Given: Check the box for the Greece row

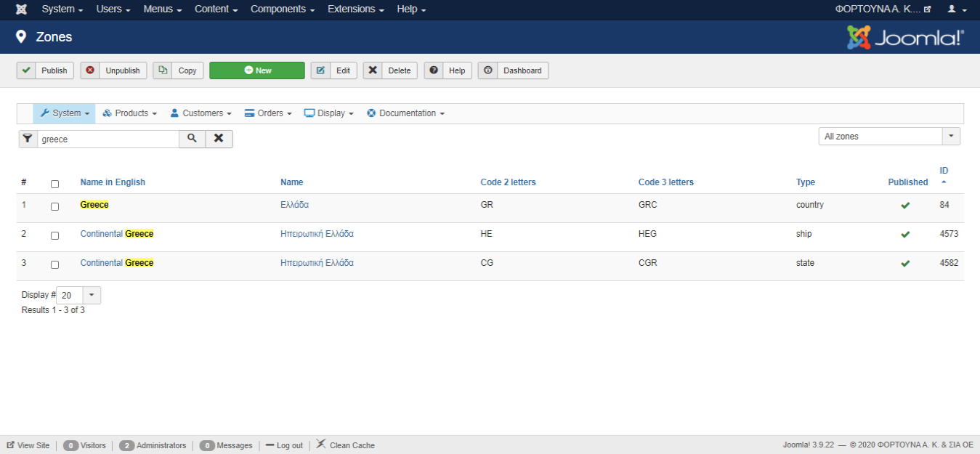Looking at the screenshot, I should (x=54, y=206).
